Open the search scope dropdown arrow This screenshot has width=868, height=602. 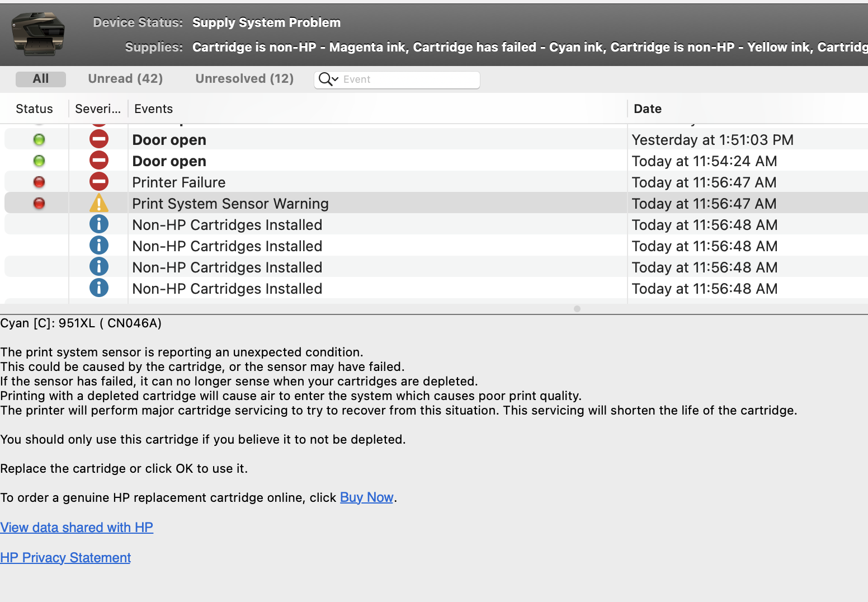(x=336, y=80)
